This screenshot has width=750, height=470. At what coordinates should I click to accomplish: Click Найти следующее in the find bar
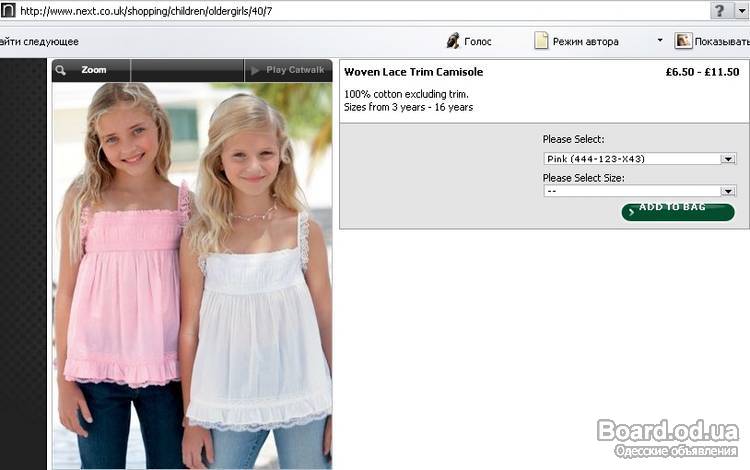(x=39, y=41)
